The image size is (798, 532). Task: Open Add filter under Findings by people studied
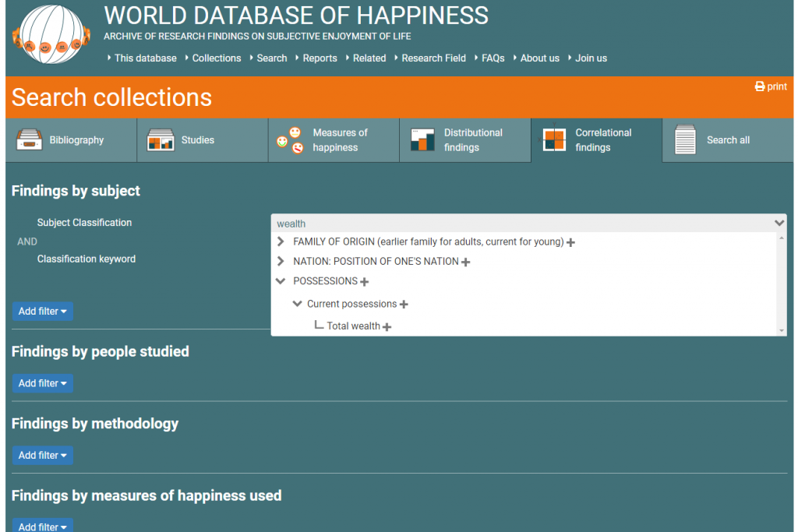[42, 383]
